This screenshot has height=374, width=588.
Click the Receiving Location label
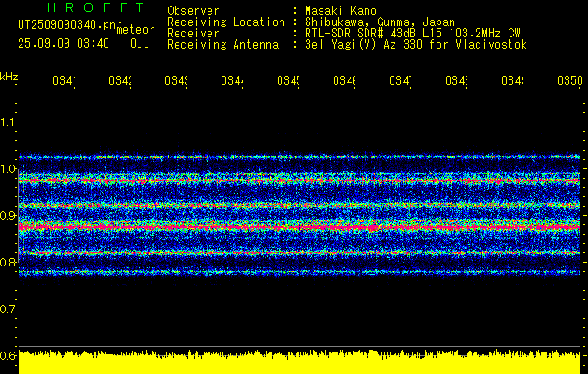point(226,22)
